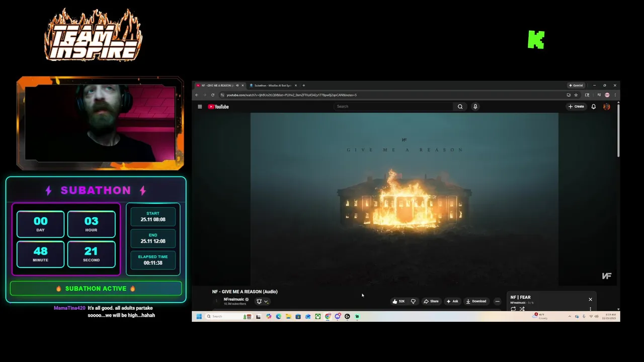Open playlist panel three-dot options menu
Viewport: 644px width, 362px height.
coord(590,309)
